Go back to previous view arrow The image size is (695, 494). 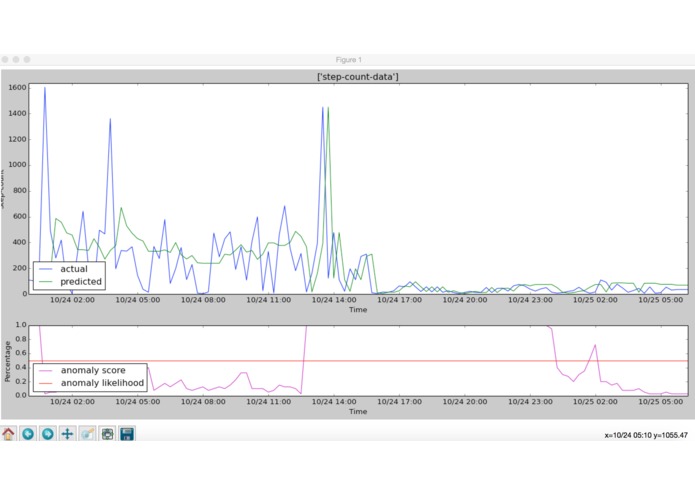pyautogui.click(x=28, y=434)
